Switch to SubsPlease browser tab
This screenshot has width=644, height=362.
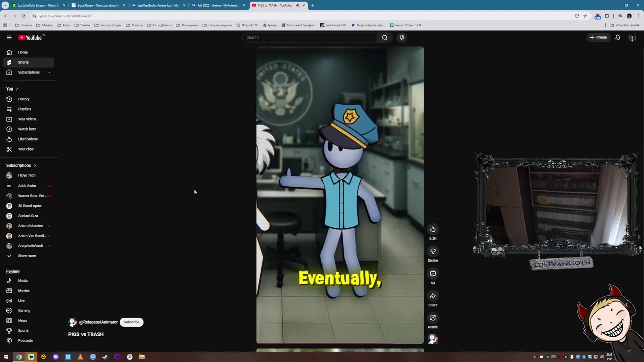(x=98, y=5)
